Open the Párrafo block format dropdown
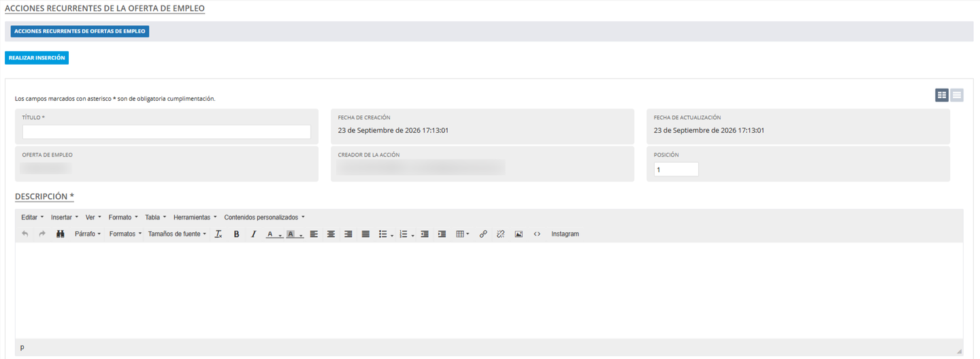Image resolution: width=980 pixels, height=359 pixels. click(88, 234)
